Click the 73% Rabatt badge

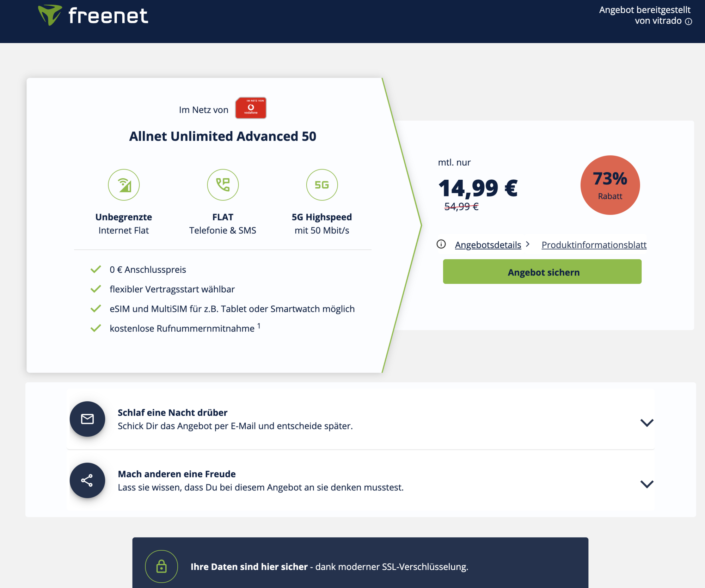click(x=610, y=185)
